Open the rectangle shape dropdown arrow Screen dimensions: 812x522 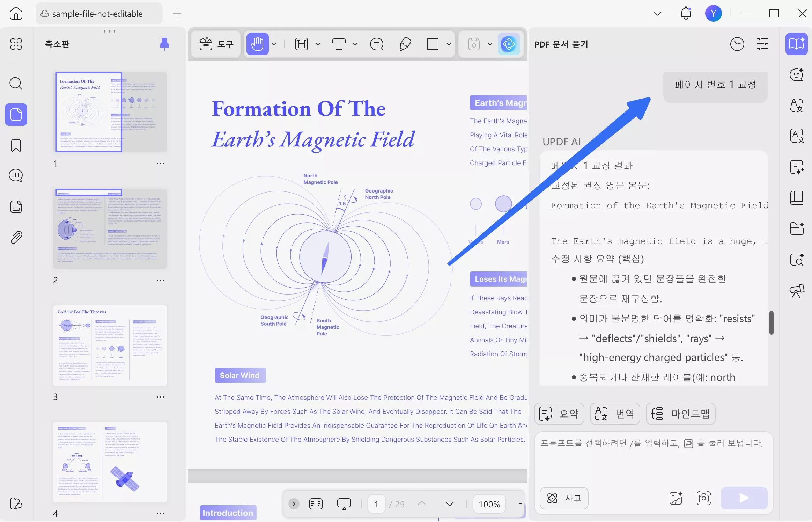[449, 44]
